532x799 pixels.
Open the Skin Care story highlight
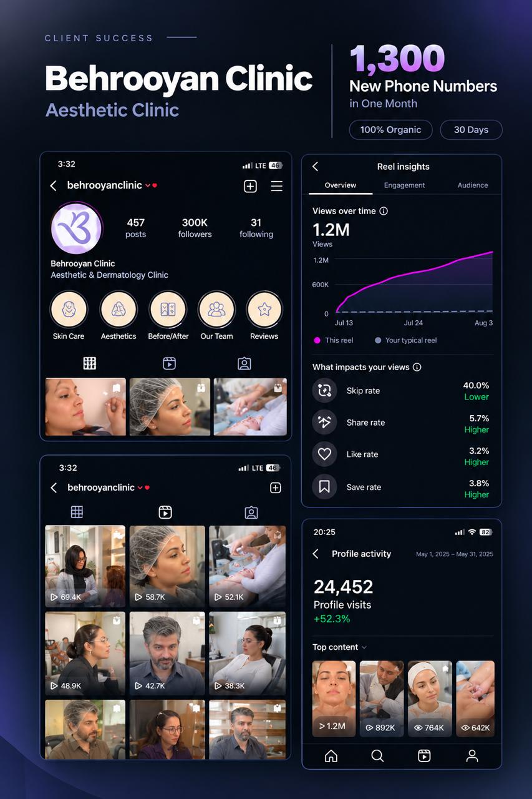pyautogui.click(x=69, y=310)
